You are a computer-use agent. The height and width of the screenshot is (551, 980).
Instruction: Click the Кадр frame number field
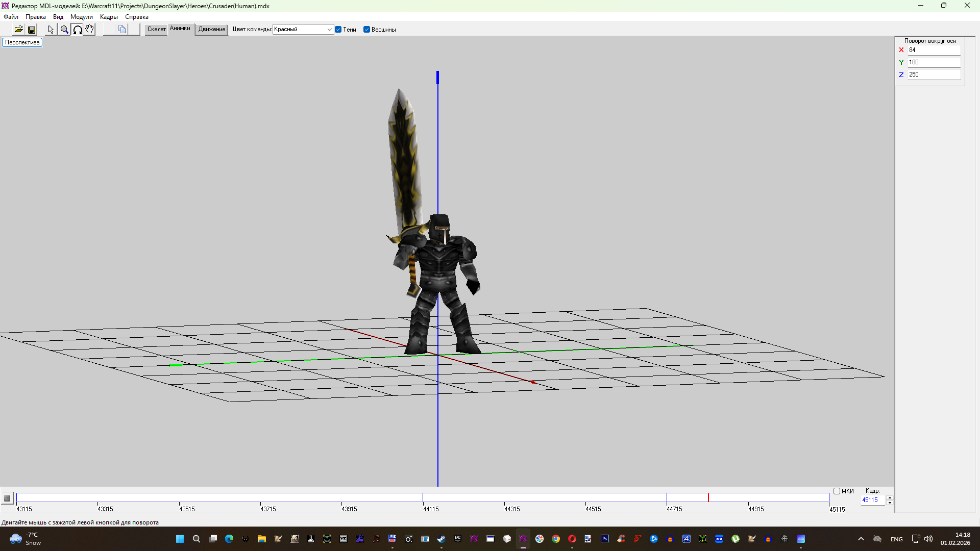point(873,500)
